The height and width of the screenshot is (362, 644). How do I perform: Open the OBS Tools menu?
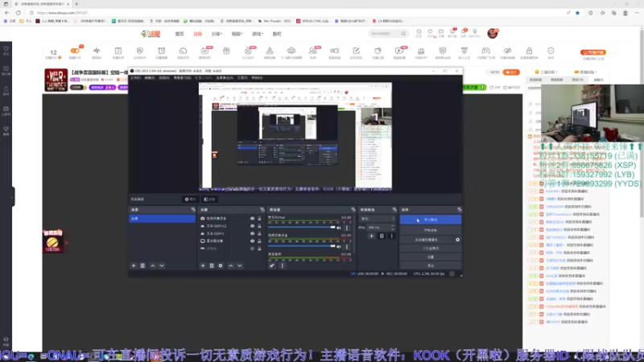coord(242,77)
